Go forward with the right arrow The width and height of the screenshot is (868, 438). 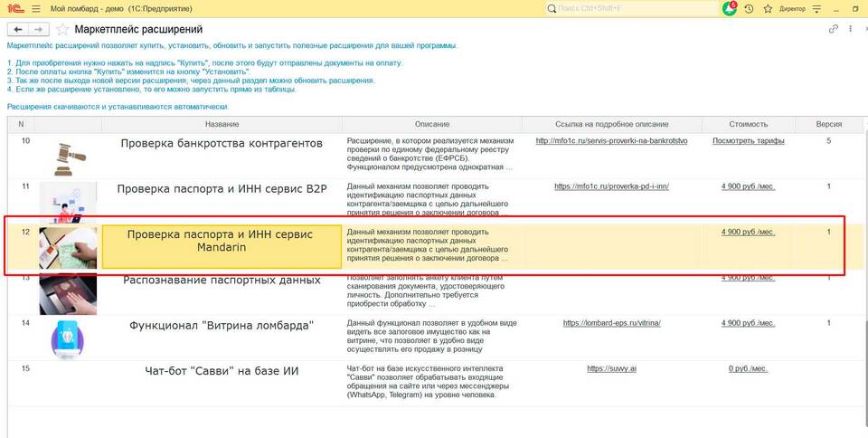tap(38, 29)
